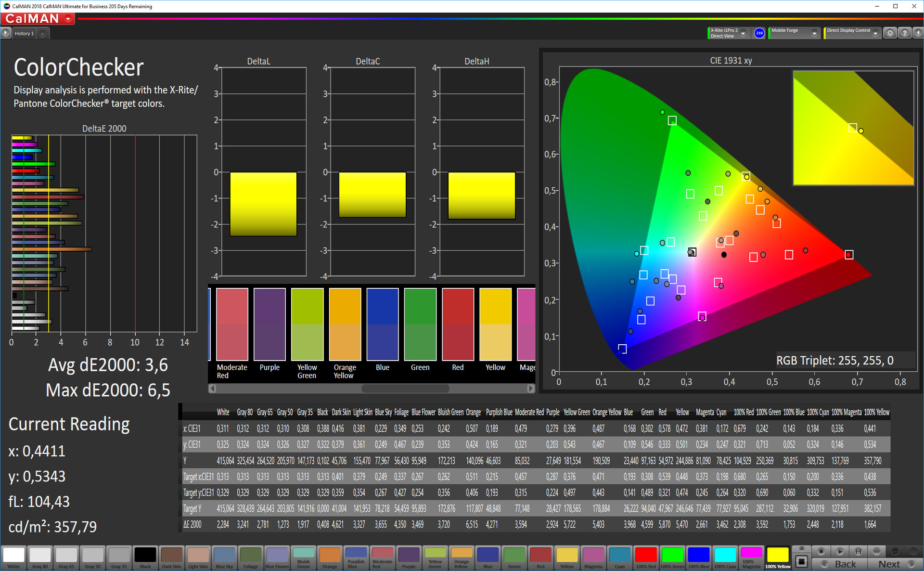Click the settings gear icon
924x571 pixels.
pyautogui.click(x=890, y=33)
